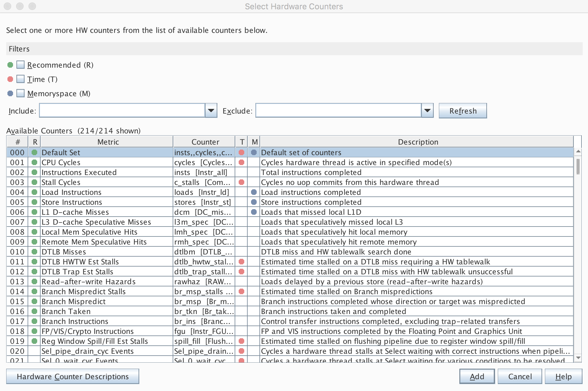Click the red Time legend dot icon
Viewport: 588px width, 391px height.
pyautogui.click(x=10, y=79)
